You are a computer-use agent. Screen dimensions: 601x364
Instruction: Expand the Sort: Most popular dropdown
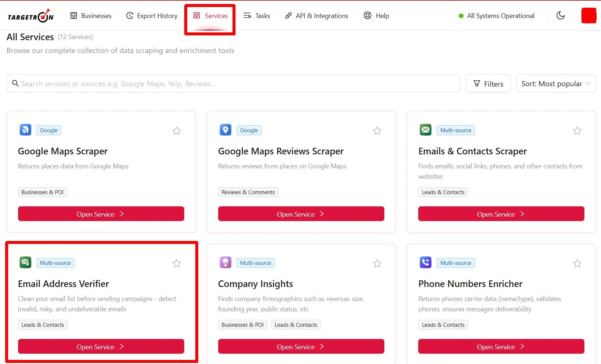[x=556, y=84]
